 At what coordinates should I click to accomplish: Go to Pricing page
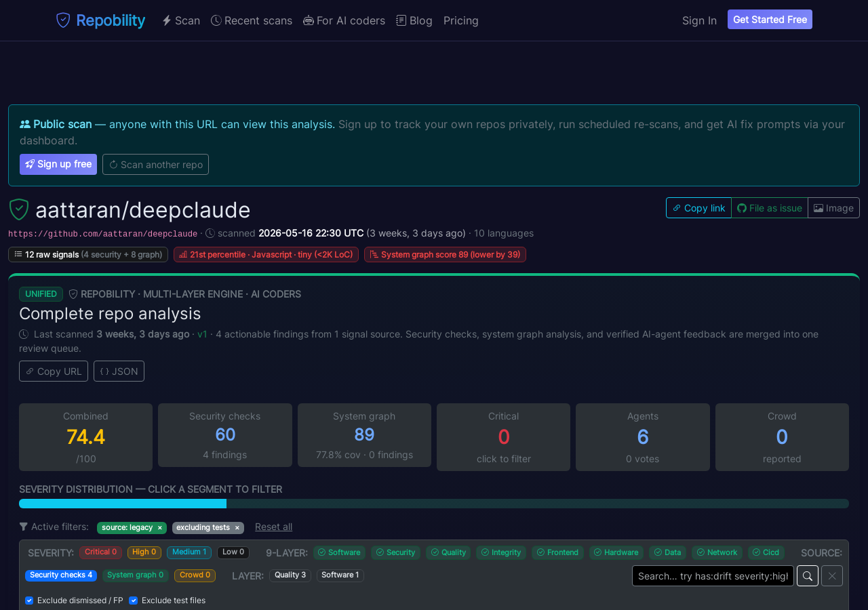click(x=461, y=20)
